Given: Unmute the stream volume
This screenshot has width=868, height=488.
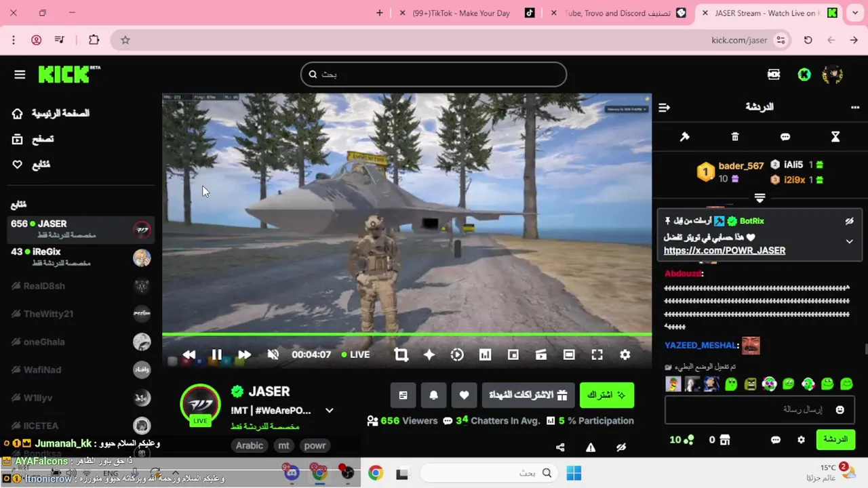Looking at the screenshot, I should pyautogui.click(x=273, y=354).
